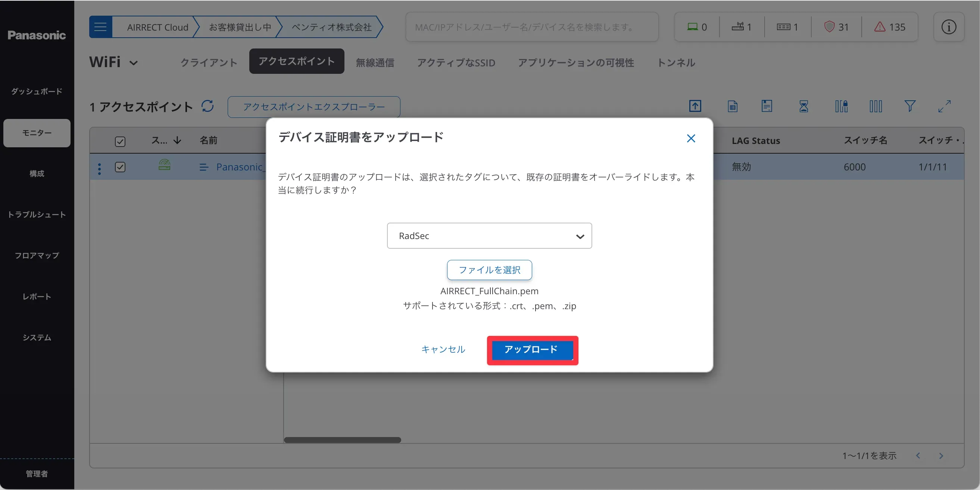This screenshot has height=490, width=980.
Task: Click the column settings icon
Action: pos(876,106)
